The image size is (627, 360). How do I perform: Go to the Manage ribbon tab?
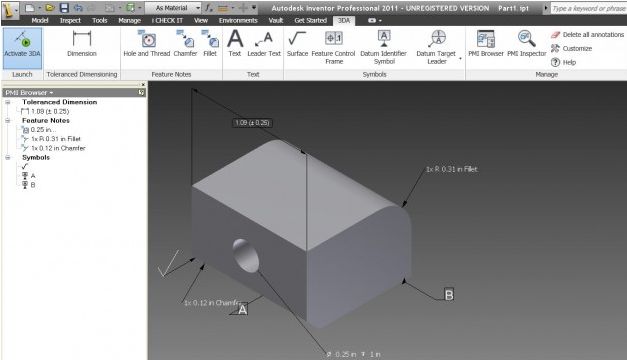(x=129, y=20)
